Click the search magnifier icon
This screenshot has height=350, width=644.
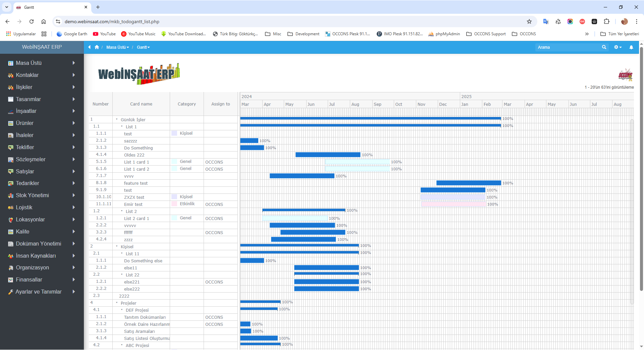click(604, 47)
